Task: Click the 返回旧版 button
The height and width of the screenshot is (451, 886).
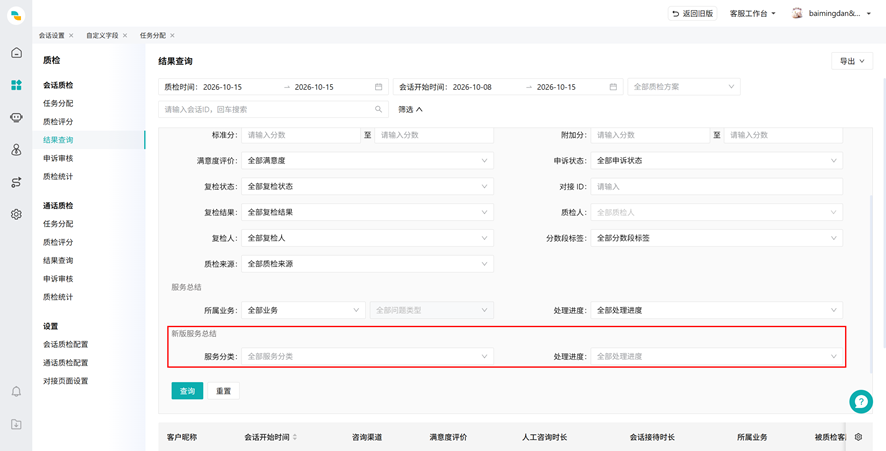Action: [x=692, y=14]
